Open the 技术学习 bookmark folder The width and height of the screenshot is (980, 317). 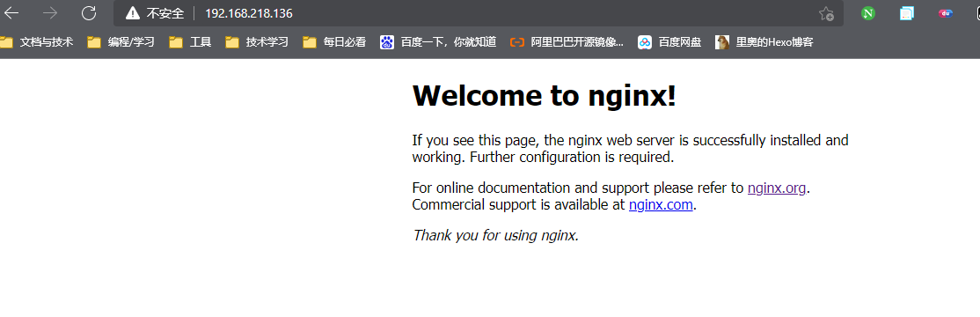(x=257, y=42)
